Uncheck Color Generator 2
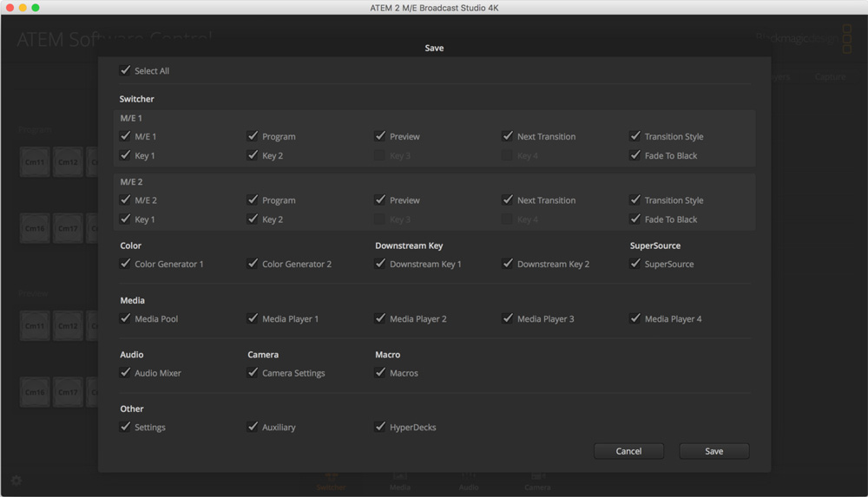 [253, 264]
